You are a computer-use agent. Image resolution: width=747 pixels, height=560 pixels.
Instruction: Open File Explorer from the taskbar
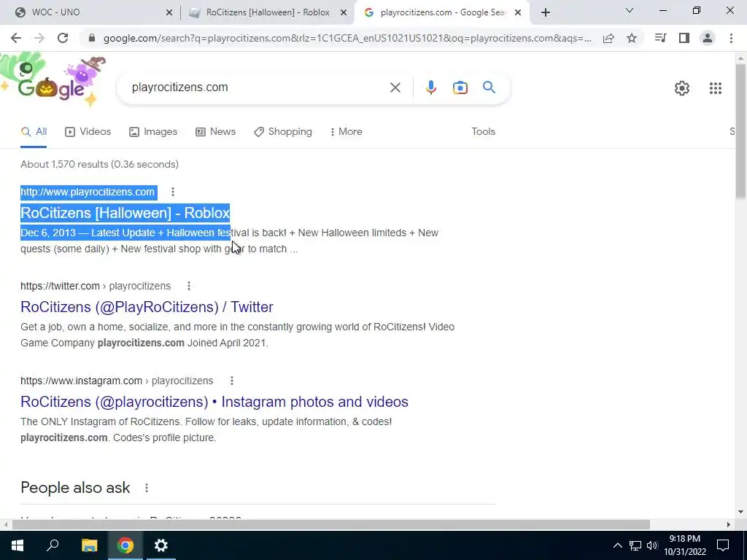(89, 545)
